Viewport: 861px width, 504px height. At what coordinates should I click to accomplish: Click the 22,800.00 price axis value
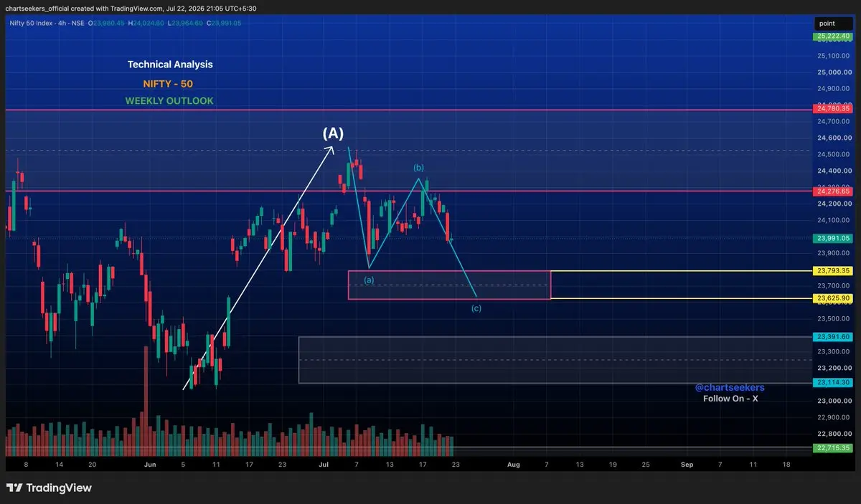click(833, 434)
